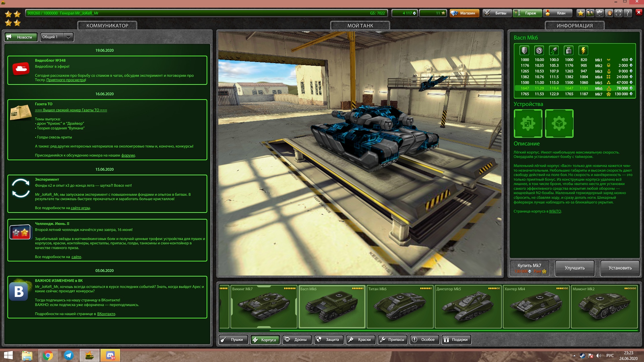Click the Купить Mk7 buy button
The height and width of the screenshot is (362, 644).
[530, 268]
